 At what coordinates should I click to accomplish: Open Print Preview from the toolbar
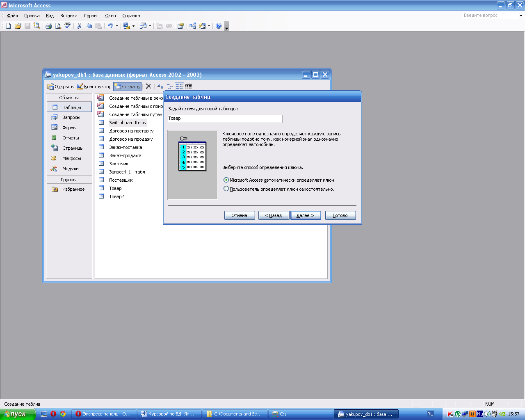pyautogui.click(x=58, y=26)
